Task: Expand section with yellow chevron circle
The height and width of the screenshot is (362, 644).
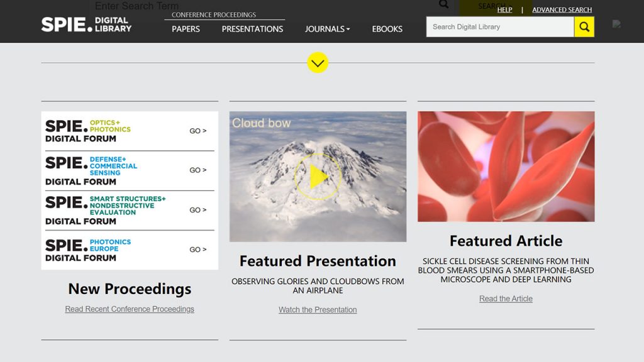Action: 318,63
